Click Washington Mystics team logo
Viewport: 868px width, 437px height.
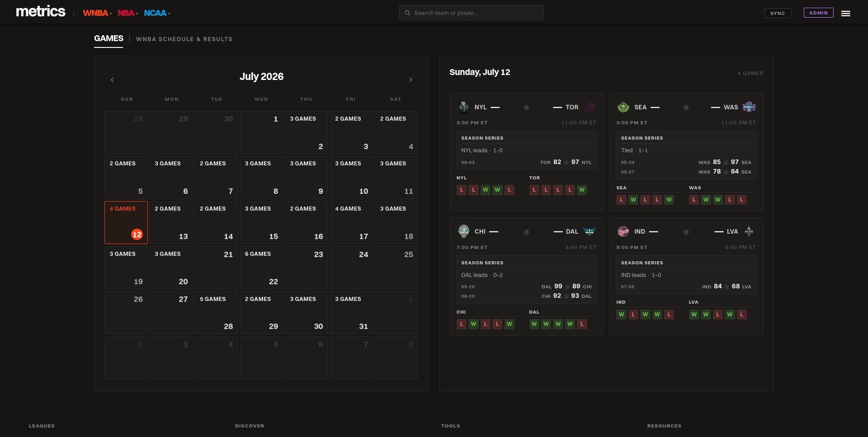point(749,107)
